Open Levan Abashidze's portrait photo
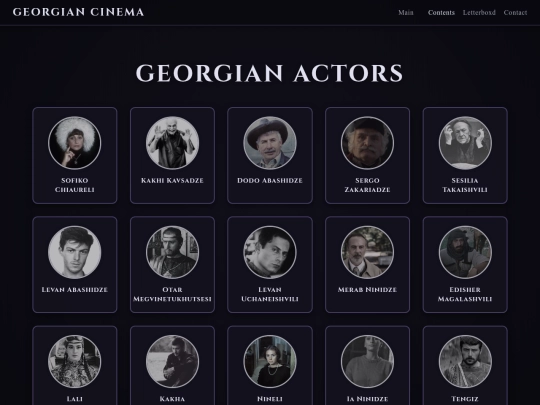The height and width of the screenshot is (405, 540). (75, 252)
